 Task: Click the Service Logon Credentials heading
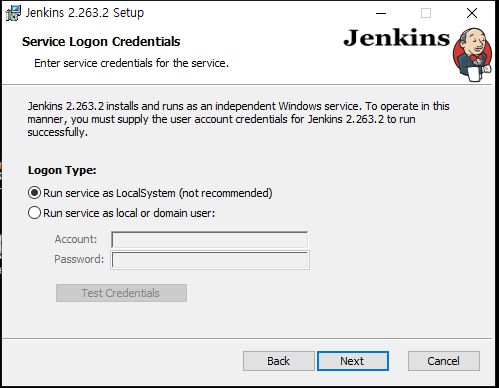pos(101,42)
